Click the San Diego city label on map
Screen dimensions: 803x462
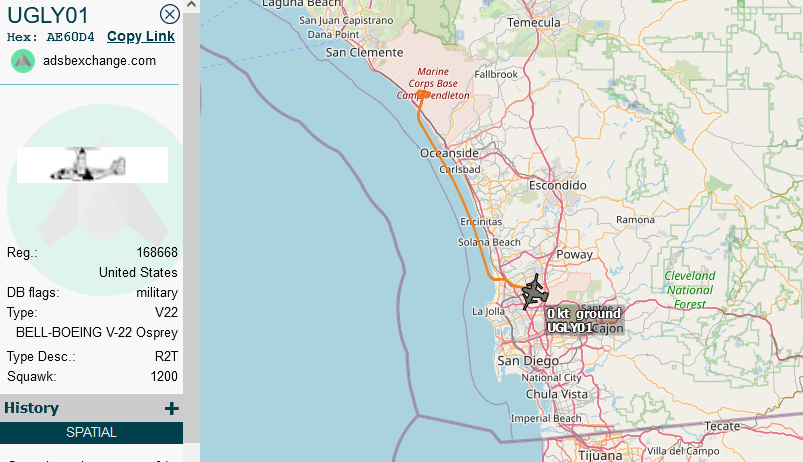[527, 361]
